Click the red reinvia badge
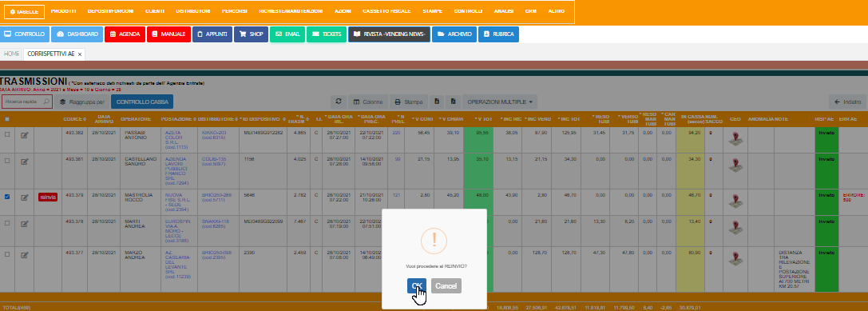 point(48,197)
